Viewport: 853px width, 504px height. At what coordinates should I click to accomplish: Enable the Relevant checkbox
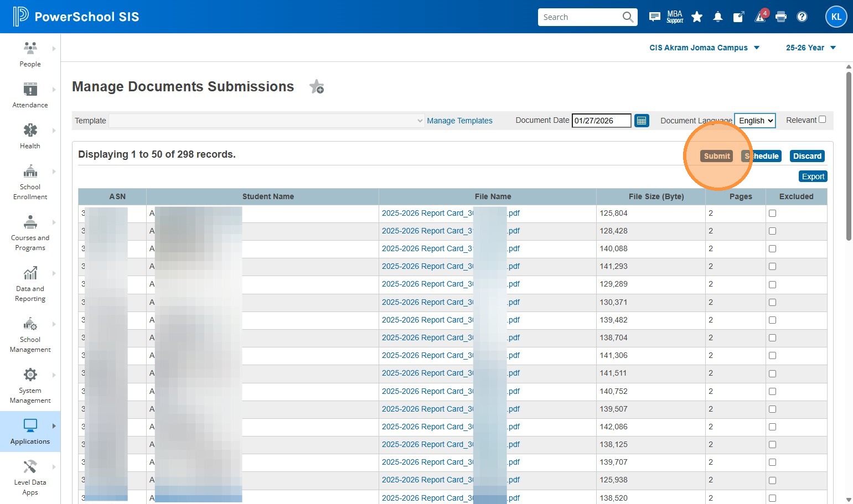(x=822, y=119)
